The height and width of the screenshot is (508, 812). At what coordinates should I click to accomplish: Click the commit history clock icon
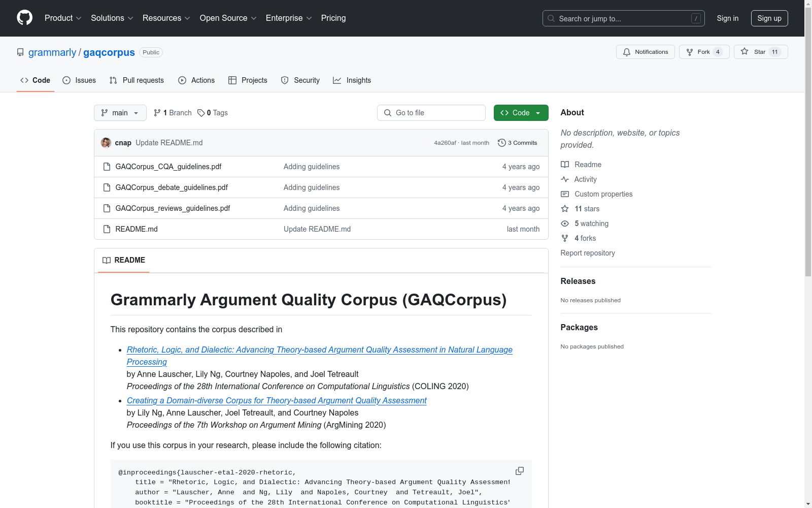(x=502, y=143)
